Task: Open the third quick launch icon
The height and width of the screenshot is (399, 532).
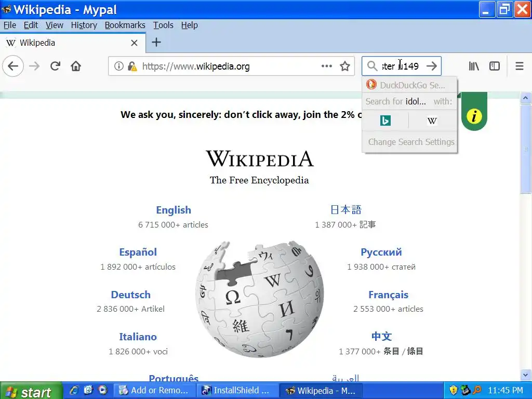Action: (x=102, y=390)
